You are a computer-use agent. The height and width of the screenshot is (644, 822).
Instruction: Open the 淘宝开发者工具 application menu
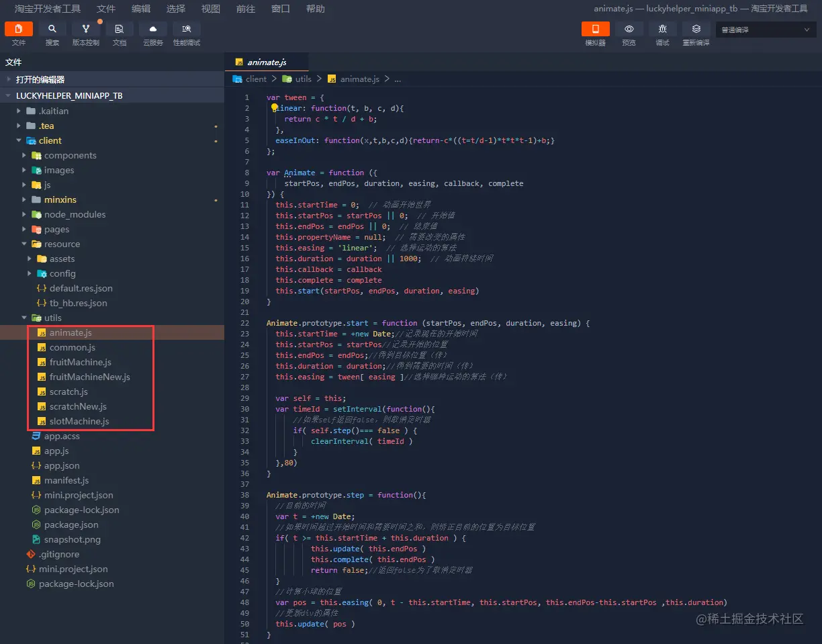pos(48,9)
